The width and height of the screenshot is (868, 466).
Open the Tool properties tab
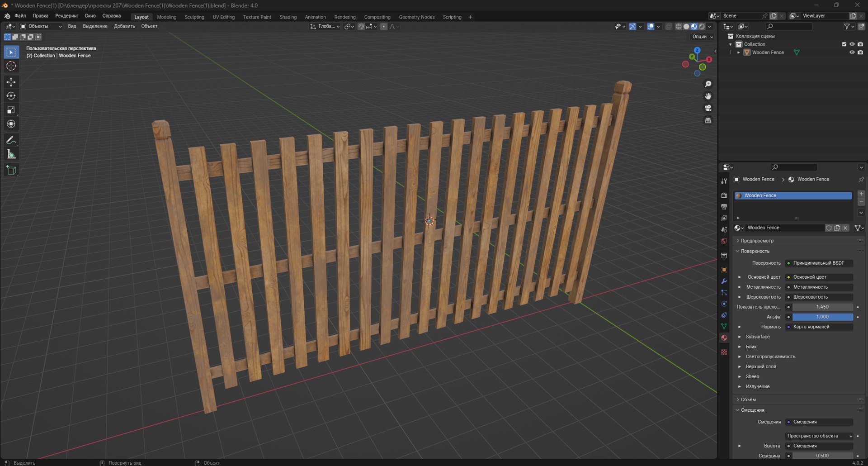pos(724,181)
